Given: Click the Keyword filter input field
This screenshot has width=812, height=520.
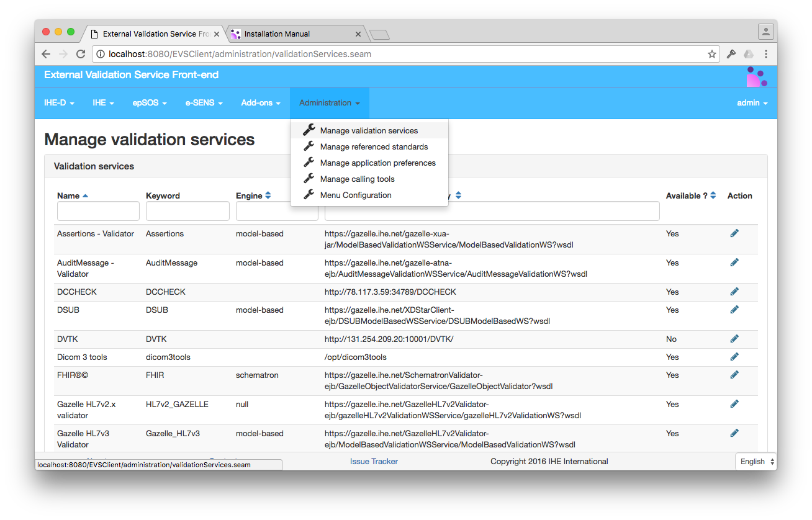Looking at the screenshot, I should pos(187,211).
